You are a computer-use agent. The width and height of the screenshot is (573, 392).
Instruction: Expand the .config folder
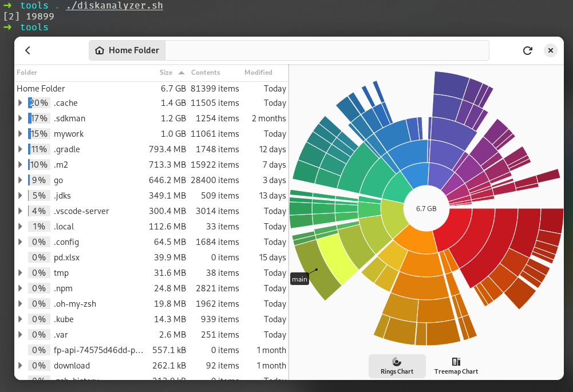click(20, 242)
